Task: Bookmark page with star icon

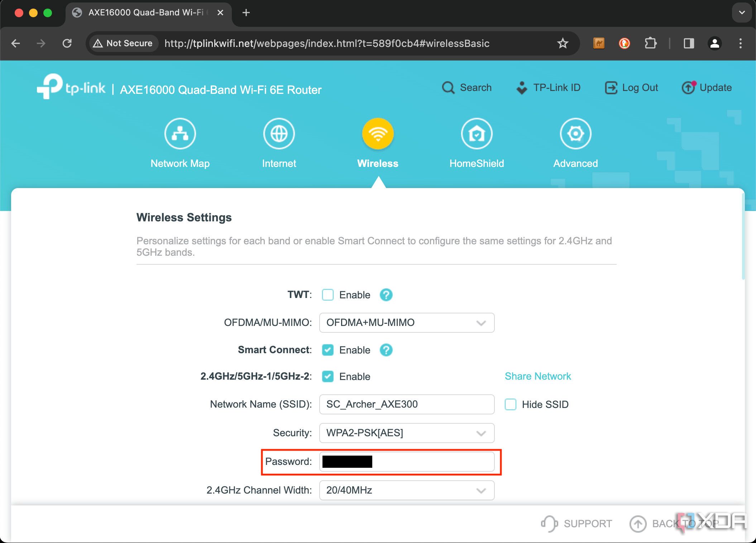Action: [x=563, y=43]
